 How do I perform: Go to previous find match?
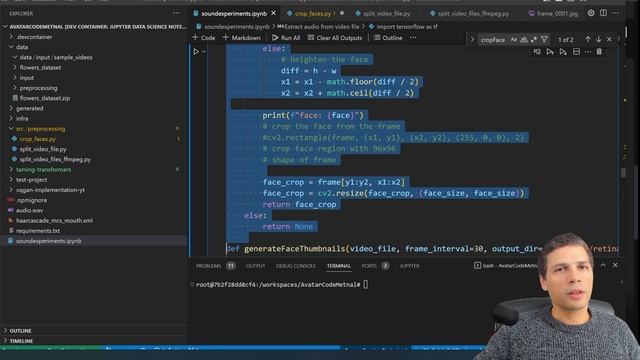tap(588, 39)
